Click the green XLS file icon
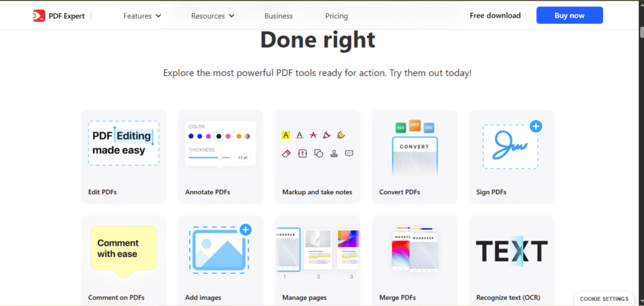 coord(400,128)
